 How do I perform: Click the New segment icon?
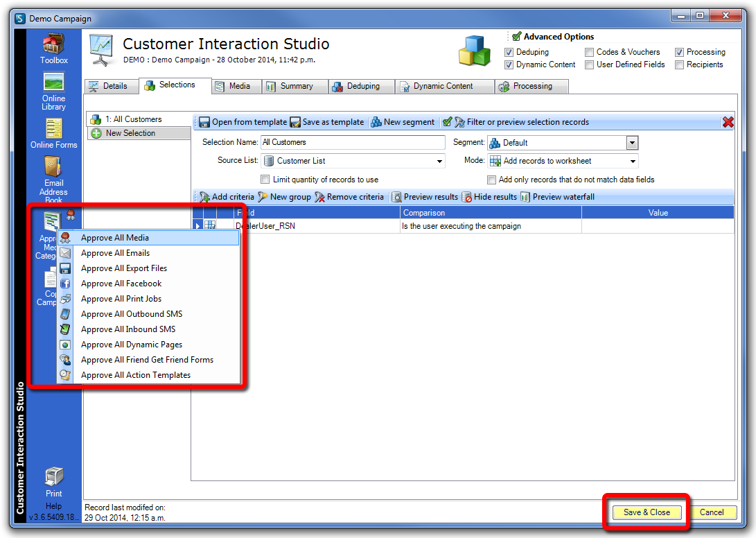pyautogui.click(x=376, y=122)
